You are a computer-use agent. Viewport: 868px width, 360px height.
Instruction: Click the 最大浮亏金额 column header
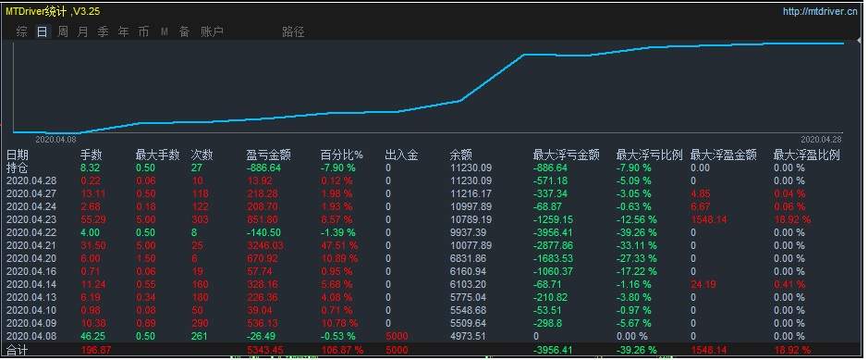567,155
